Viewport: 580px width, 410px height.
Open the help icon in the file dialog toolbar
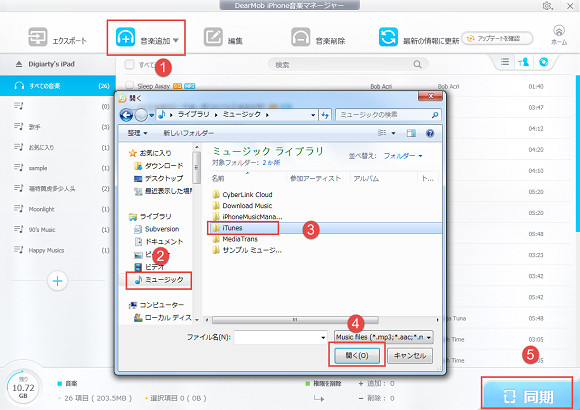[430, 133]
